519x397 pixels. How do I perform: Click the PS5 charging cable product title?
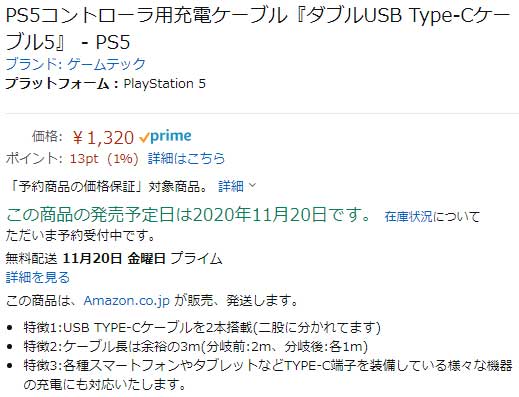point(258,29)
